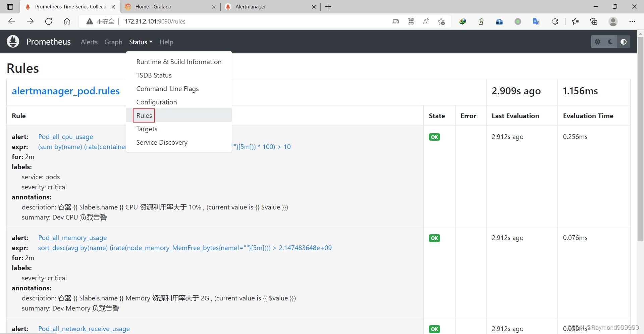The image size is (644, 334).
Task: Switch to light theme sun icon
Action: (x=597, y=42)
